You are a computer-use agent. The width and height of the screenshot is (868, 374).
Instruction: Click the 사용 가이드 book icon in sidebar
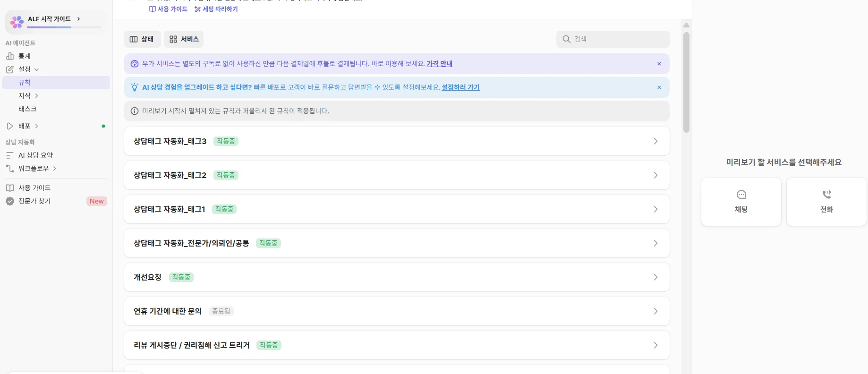(x=10, y=188)
